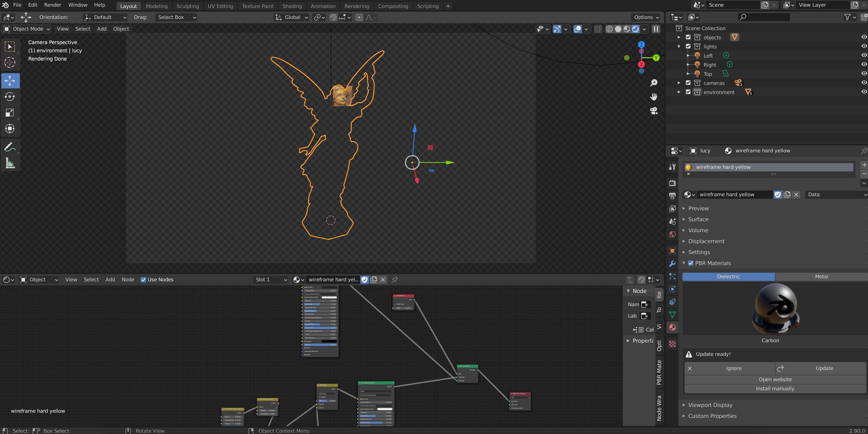This screenshot has height=434, width=868.
Task: Expand the objects collection in the outliner
Action: pyautogui.click(x=679, y=37)
